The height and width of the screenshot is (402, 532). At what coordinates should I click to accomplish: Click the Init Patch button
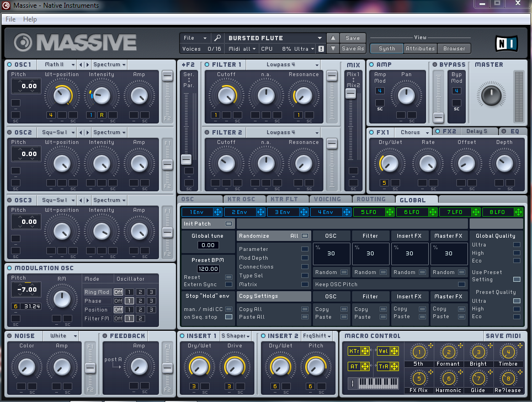208,224
